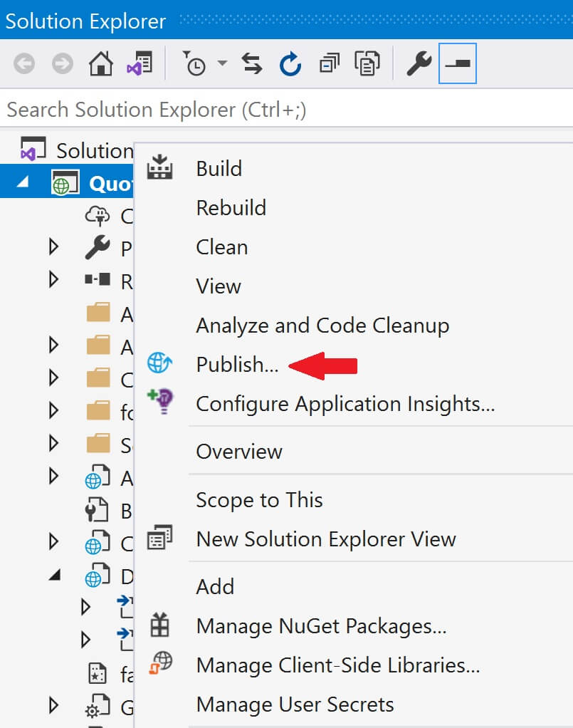The height and width of the screenshot is (728, 573).
Task: Select the Switch Views icon
Action: tap(140, 63)
